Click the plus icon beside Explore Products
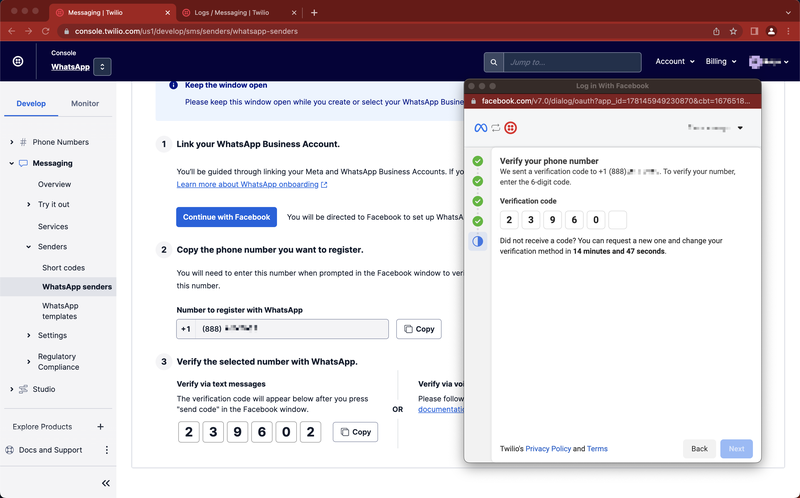Viewport: 800px width, 498px height. coord(101,427)
